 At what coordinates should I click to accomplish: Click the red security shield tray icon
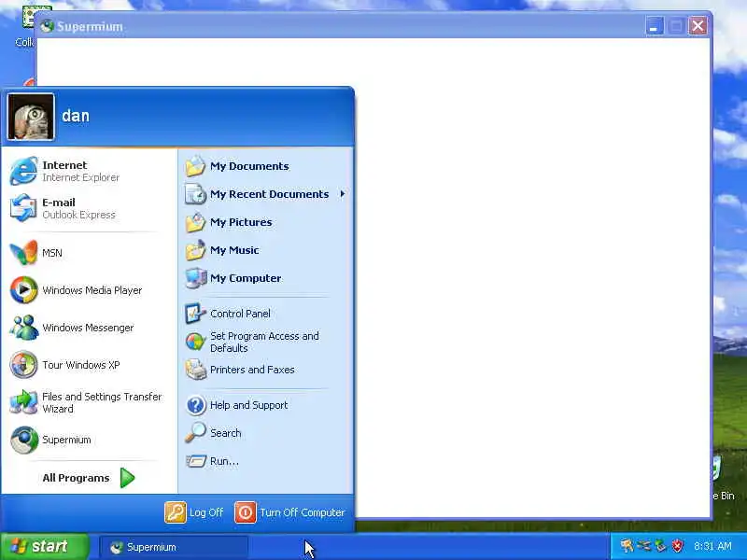678,546
